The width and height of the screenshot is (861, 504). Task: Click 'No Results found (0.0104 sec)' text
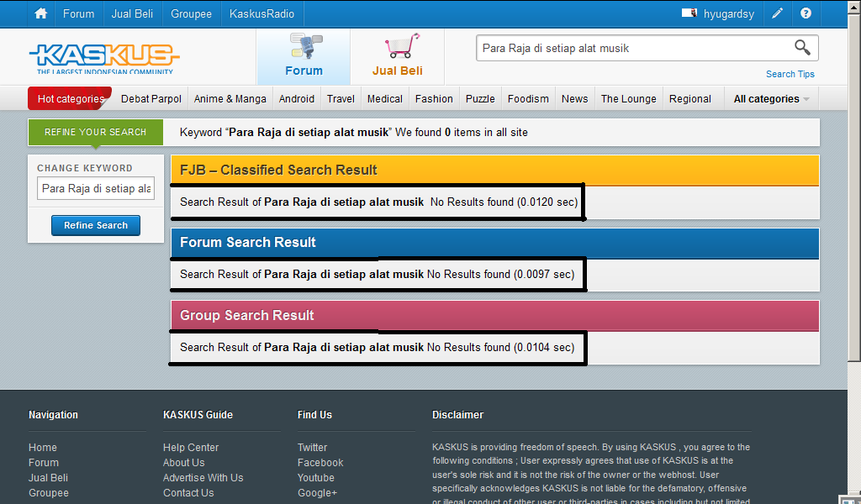click(x=501, y=347)
